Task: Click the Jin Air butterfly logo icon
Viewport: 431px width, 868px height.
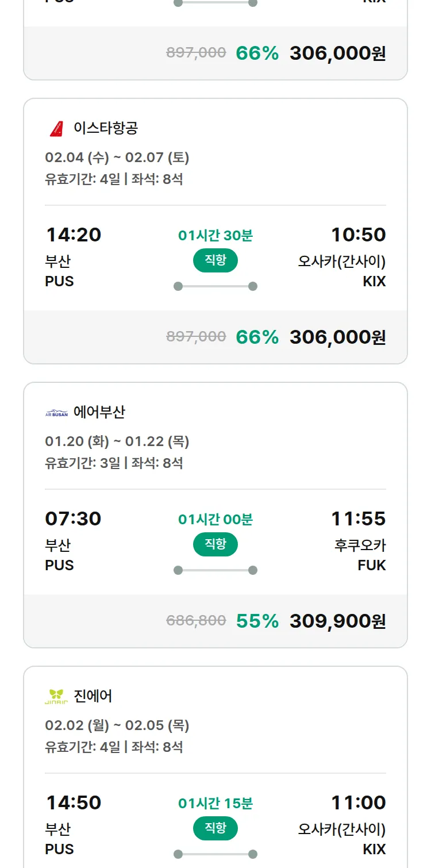Action: (x=56, y=697)
